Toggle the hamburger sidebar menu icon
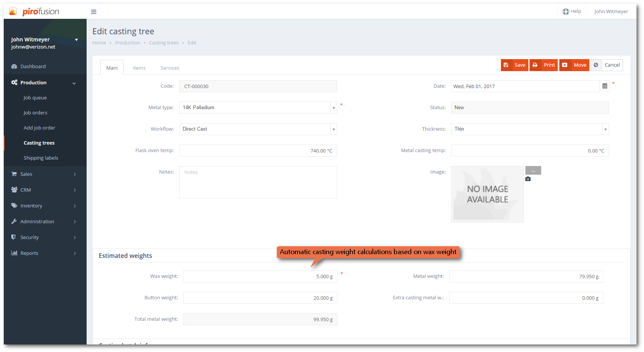644x352 pixels. (94, 12)
